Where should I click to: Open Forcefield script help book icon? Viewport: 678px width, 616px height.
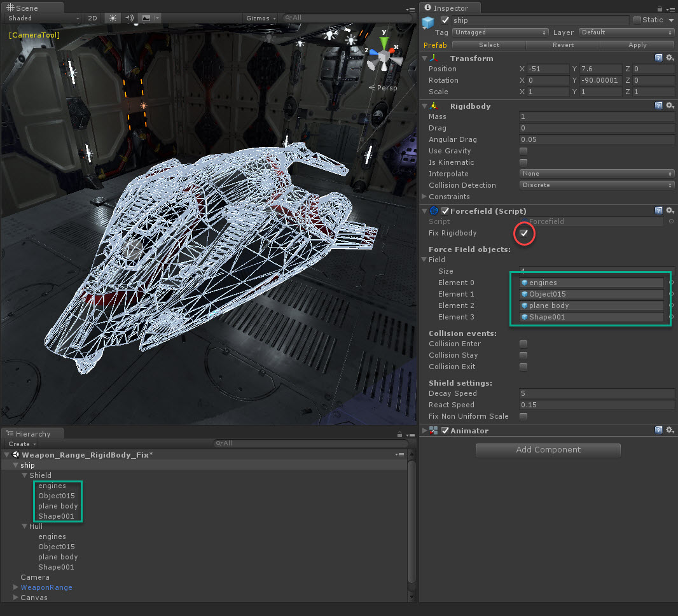pyautogui.click(x=658, y=211)
